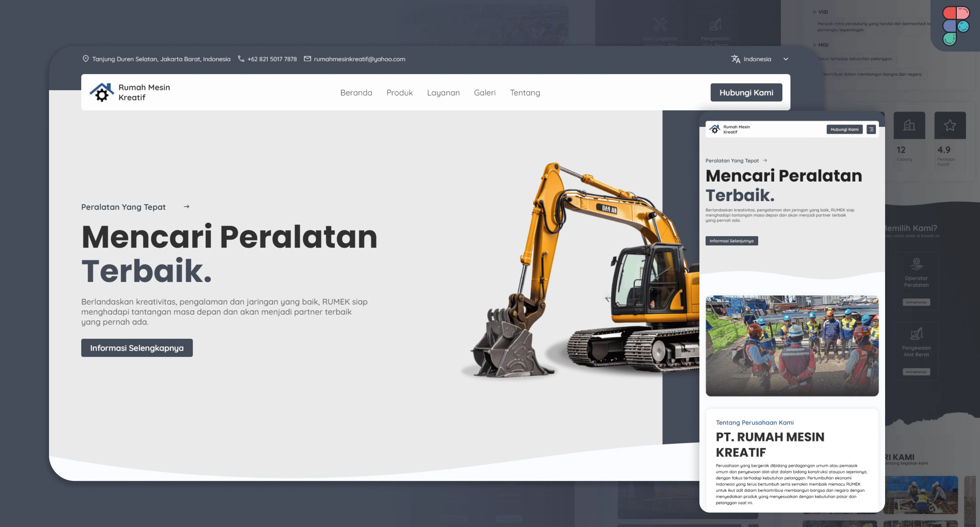This screenshot has width=980, height=527.
Task: Open the hamburger menu in mobile preview
Action: (x=871, y=129)
